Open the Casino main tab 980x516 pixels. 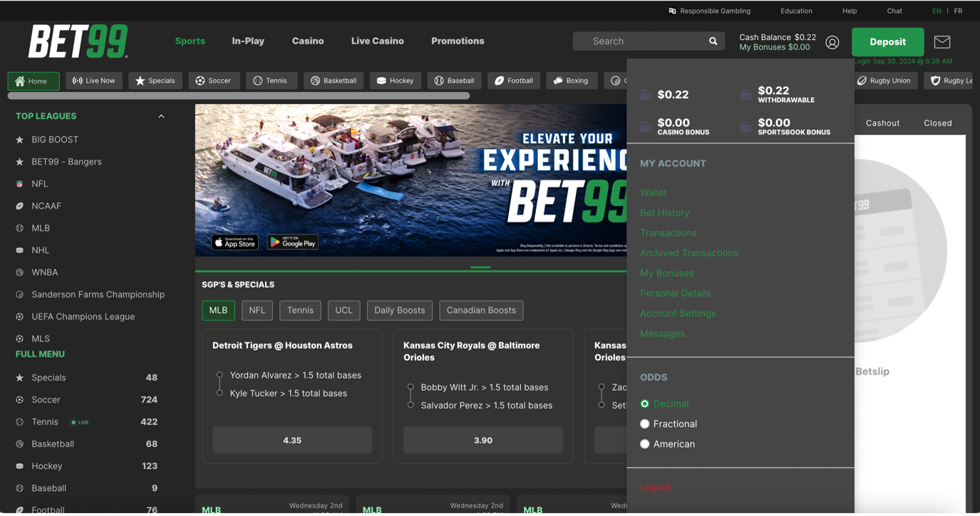click(x=308, y=41)
